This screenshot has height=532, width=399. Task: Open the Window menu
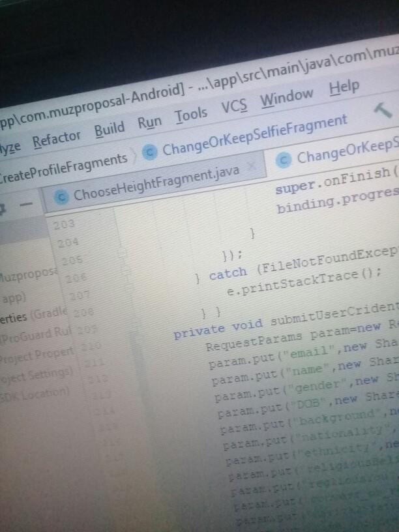(x=287, y=97)
